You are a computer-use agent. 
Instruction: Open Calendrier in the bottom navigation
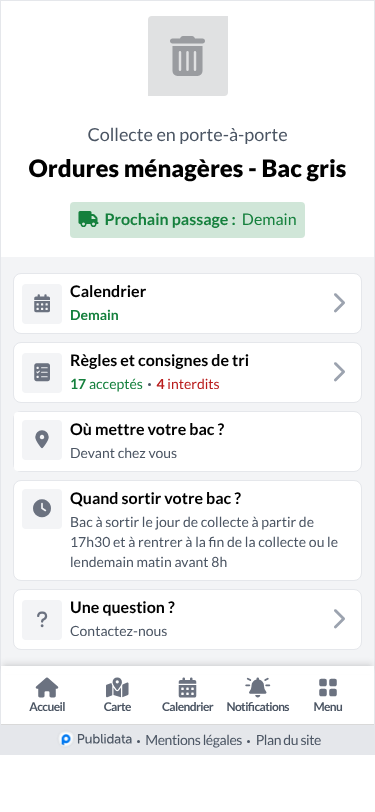(188, 695)
